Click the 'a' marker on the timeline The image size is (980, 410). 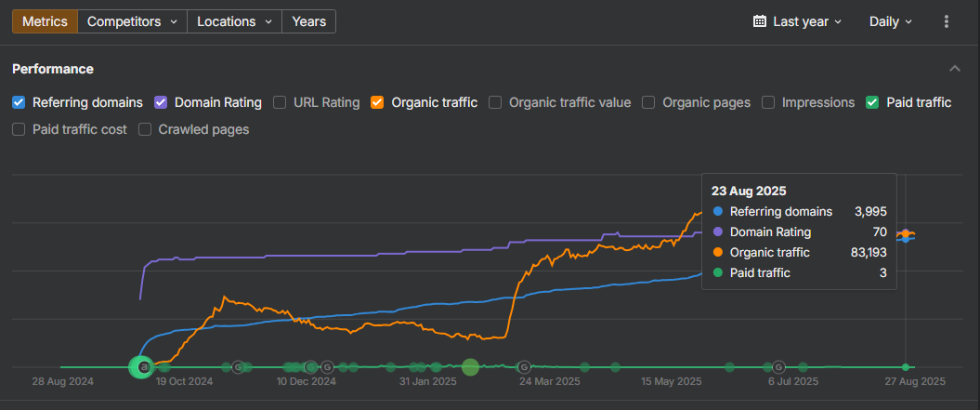pos(143,367)
